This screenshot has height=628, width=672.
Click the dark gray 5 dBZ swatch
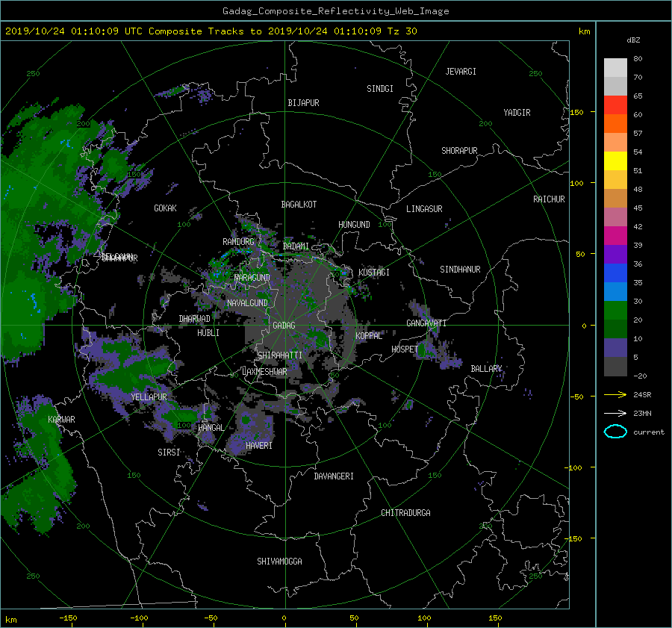(x=615, y=366)
